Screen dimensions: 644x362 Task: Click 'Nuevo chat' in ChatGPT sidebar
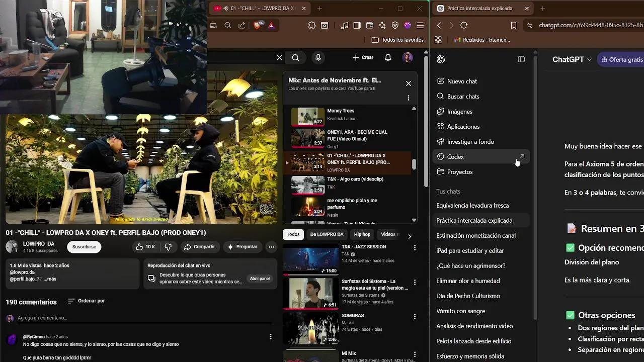[x=480, y=81]
